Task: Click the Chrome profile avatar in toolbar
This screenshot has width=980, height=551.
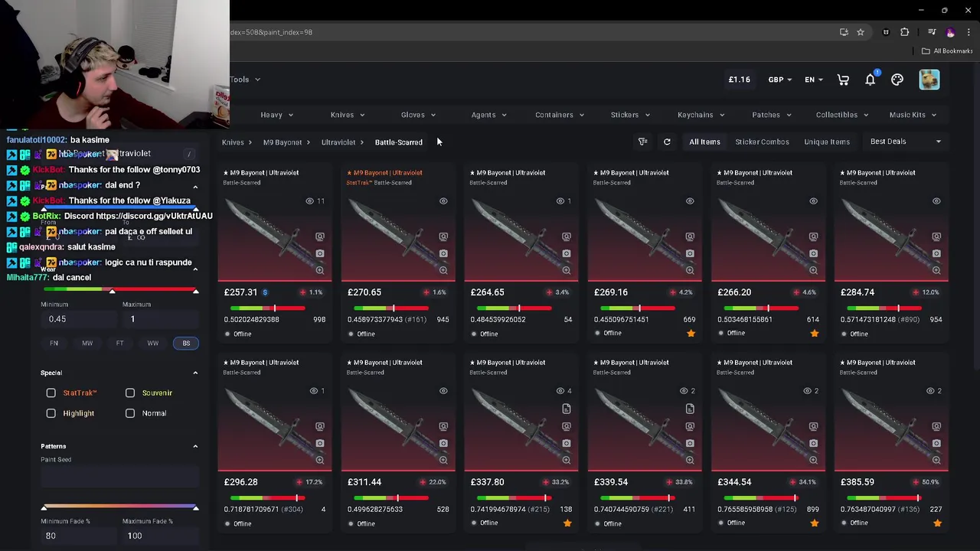Action: [x=950, y=32]
